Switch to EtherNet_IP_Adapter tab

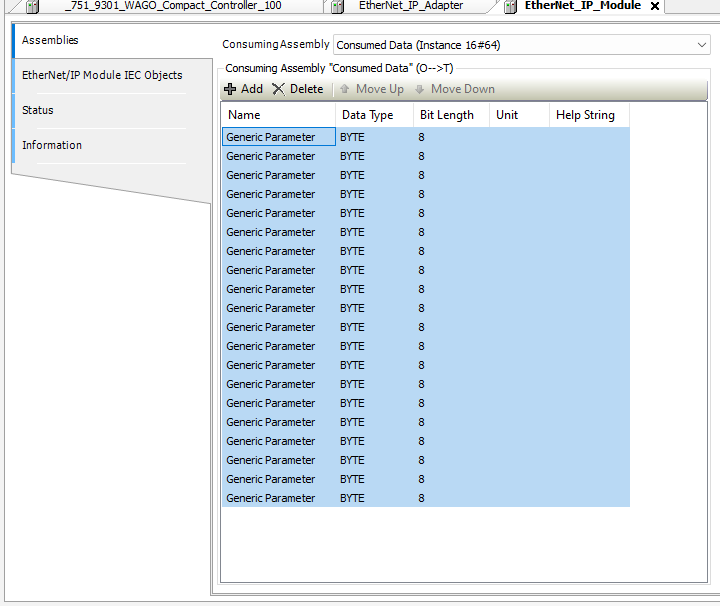pos(411,6)
